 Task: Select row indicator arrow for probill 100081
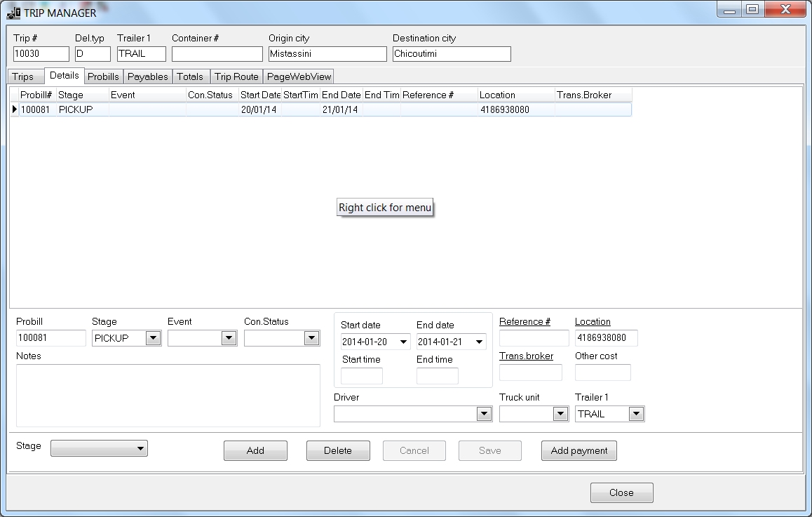click(x=14, y=109)
